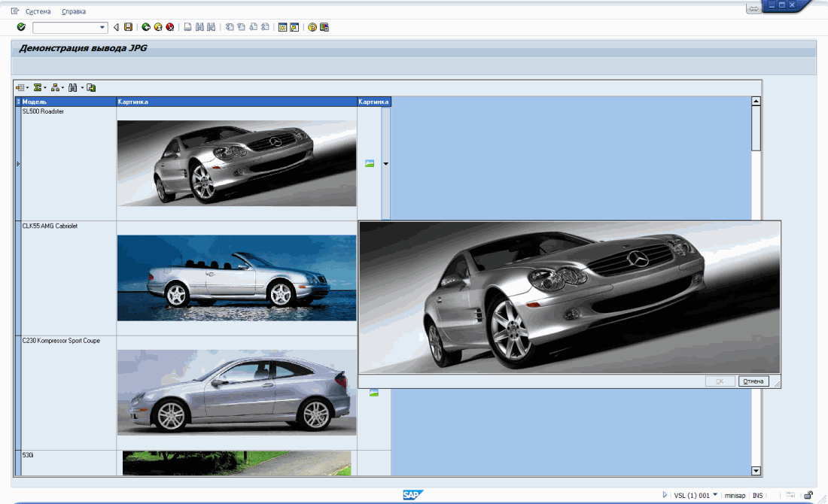Click the lock icon in the status bar
Screen dimensions: 828x504
(808, 495)
